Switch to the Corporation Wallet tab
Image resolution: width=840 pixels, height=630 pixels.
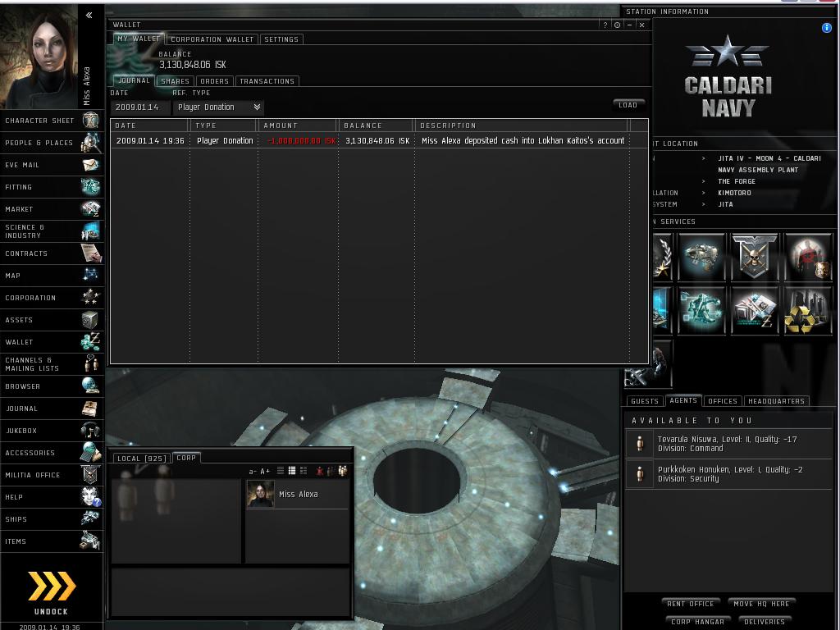pyautogui.click(x=212, y=39)
